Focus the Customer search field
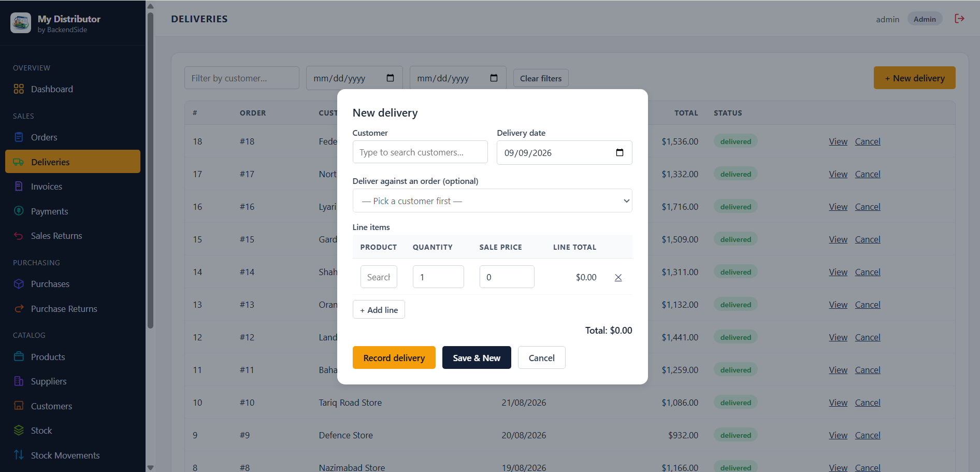The width and height of the screenshot is (980, 472). point(420,152)
